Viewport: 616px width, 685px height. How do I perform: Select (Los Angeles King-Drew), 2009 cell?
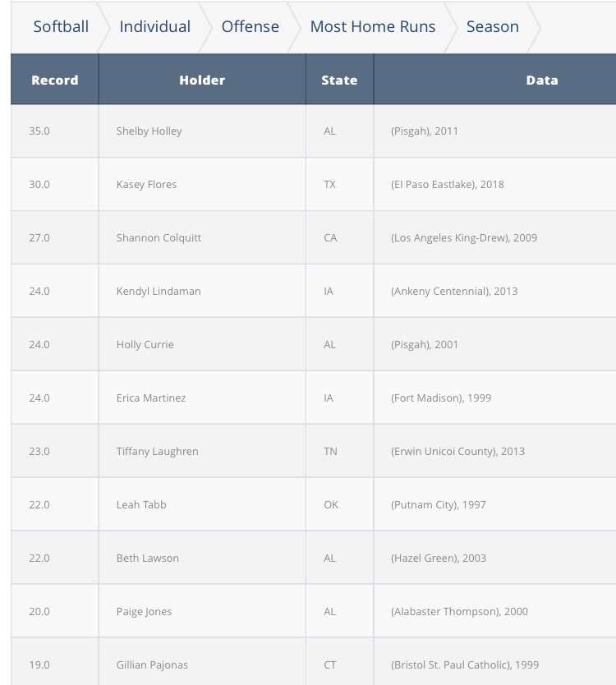point(495,237)
